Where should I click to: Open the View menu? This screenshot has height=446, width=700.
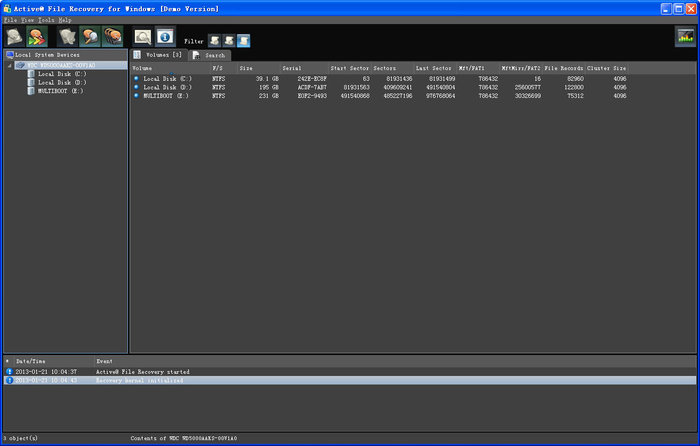(x=27, y=20)
